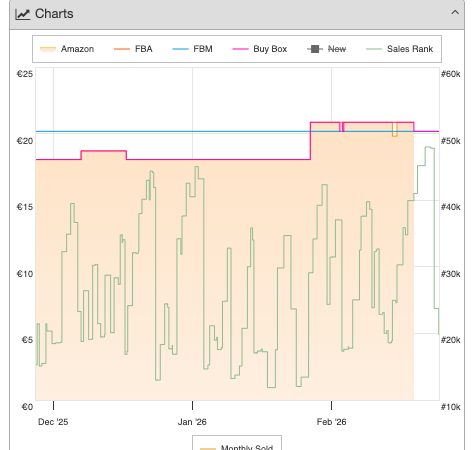Click the Dec '25 x-axis label

(x=53, y=422)
